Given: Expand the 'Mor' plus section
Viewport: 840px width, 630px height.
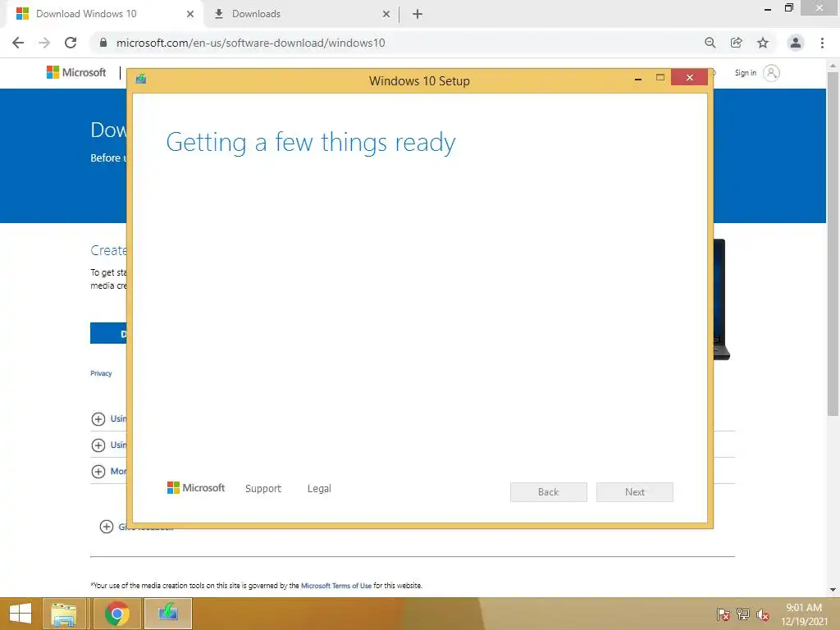Looking at the screenshot, I should tap(98, 472).
